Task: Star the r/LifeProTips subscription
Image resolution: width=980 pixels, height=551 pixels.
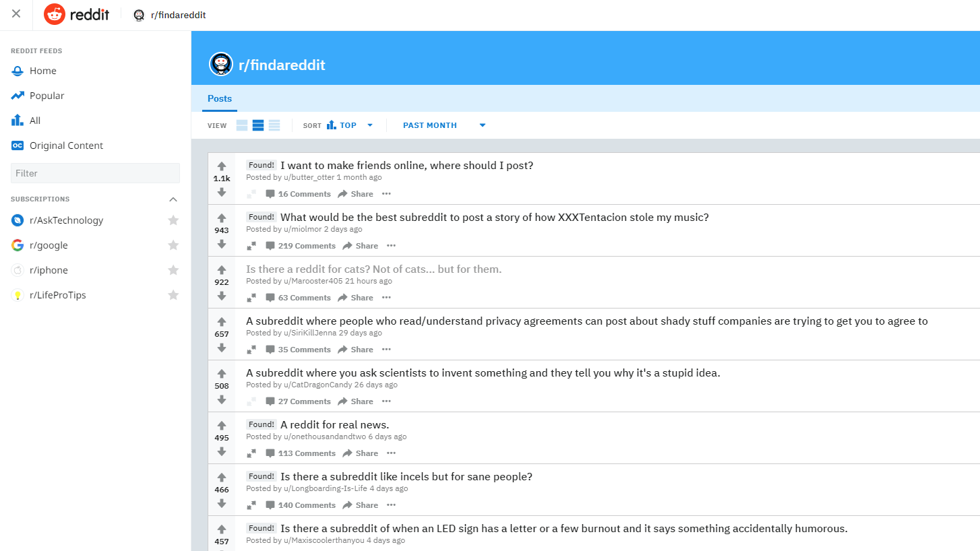Action: click(x=173, y=295)
